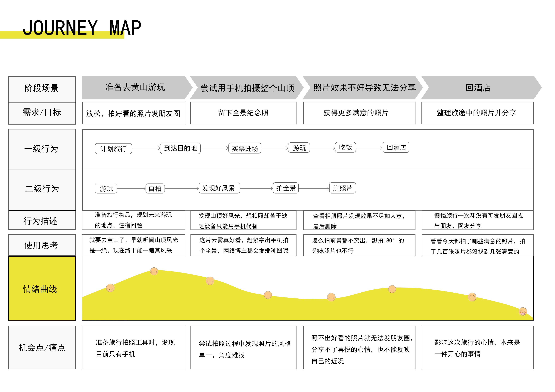Screen dimensions: 555x392
Task: Select the 准备去黄山游玩 stage arrow
Action: (x=135, y=87)
